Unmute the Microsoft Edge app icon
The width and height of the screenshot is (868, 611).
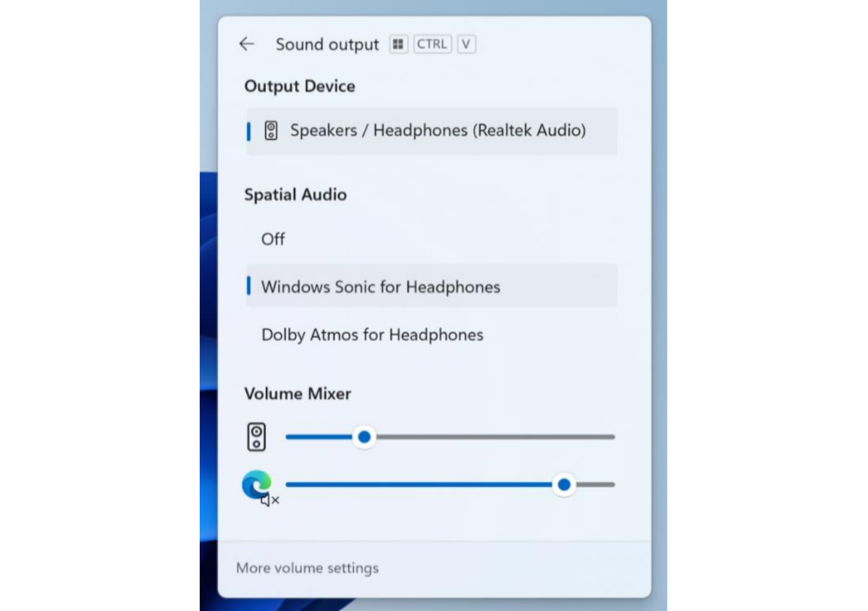(260, 487)
